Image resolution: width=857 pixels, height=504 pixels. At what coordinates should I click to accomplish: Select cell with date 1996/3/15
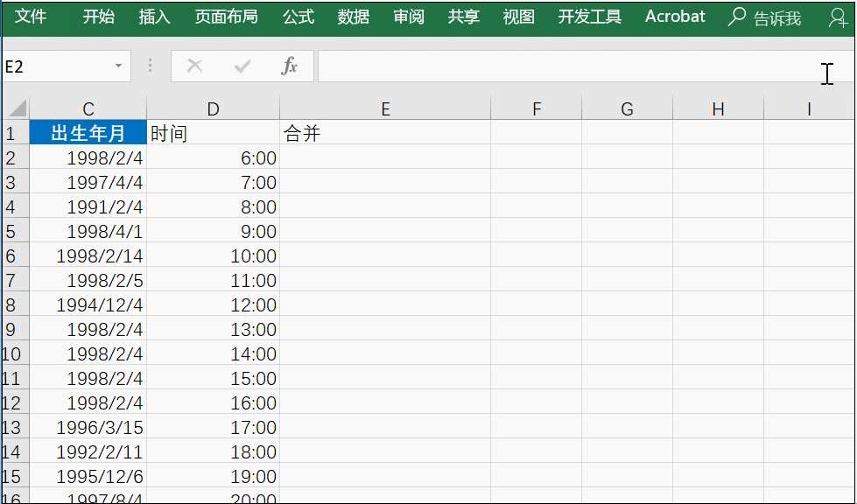coord(88,427)
